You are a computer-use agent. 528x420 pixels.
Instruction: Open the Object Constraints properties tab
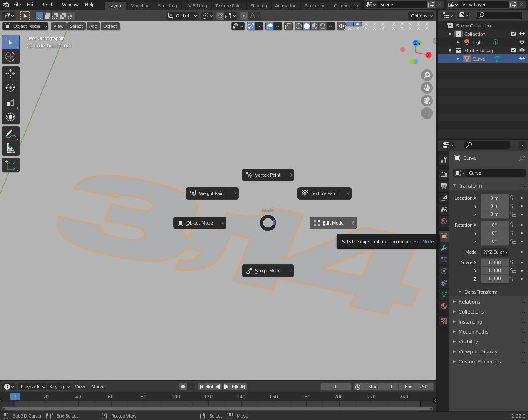tap(444, 283)
